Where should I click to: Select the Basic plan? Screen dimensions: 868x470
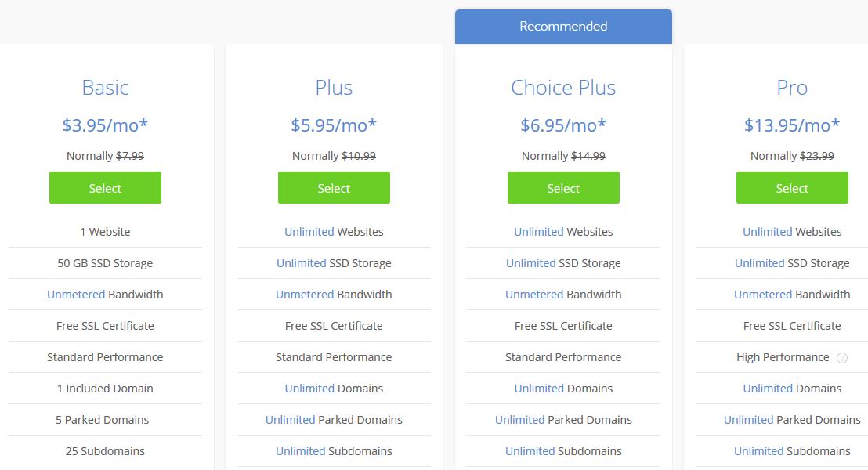pos(105,188)
